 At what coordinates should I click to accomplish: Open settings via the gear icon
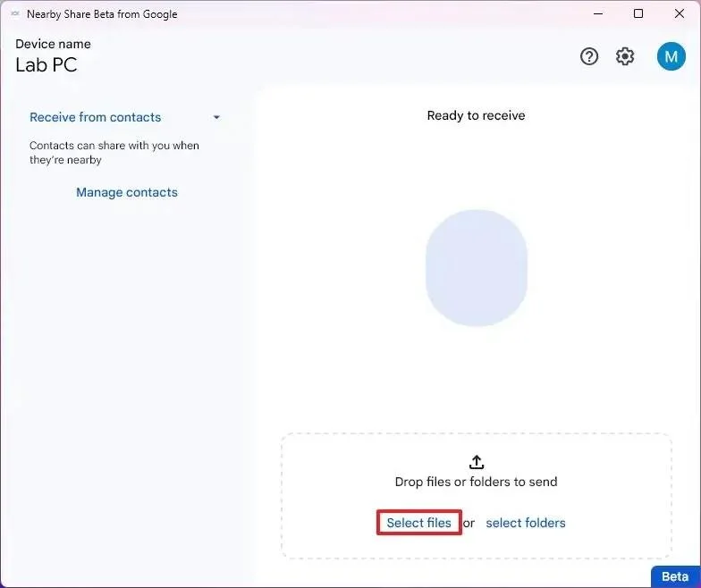point(624,57)
